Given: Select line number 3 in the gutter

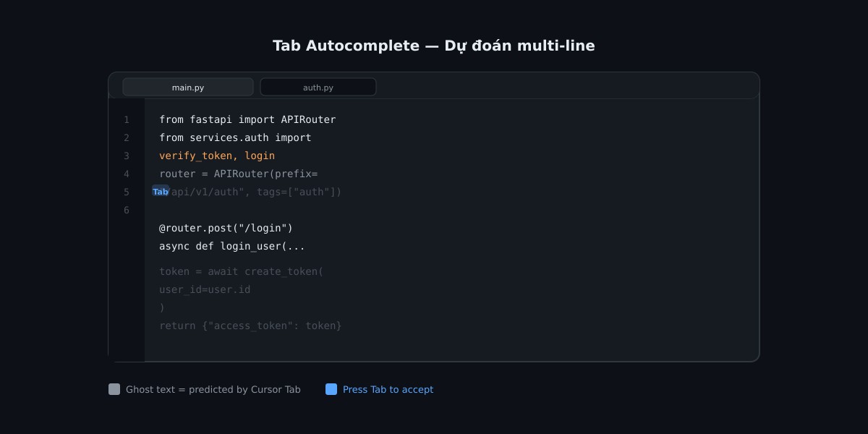Looking at the screenshot, I should coord(127,156).
